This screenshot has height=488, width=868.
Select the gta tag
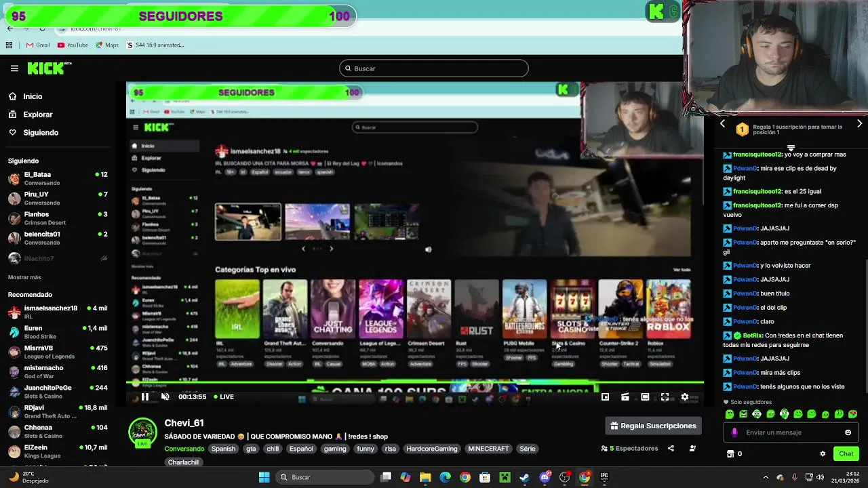coord(251,449)
